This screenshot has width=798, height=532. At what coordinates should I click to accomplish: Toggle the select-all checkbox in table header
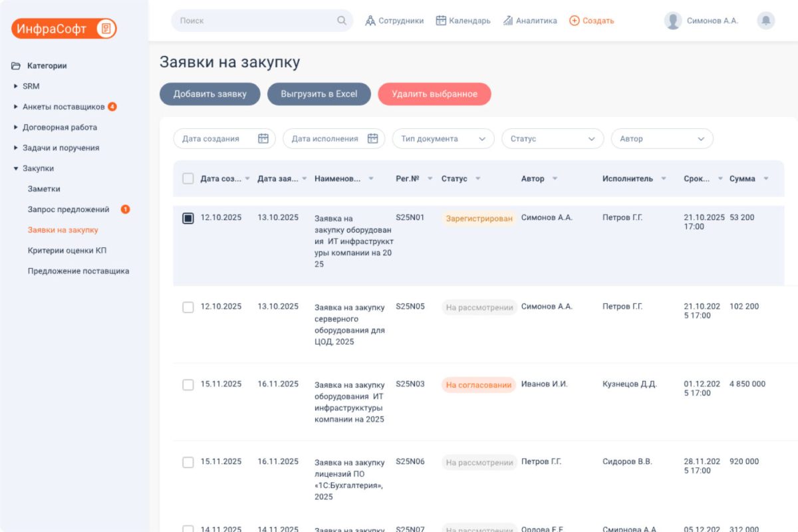[x=188, y=178]
